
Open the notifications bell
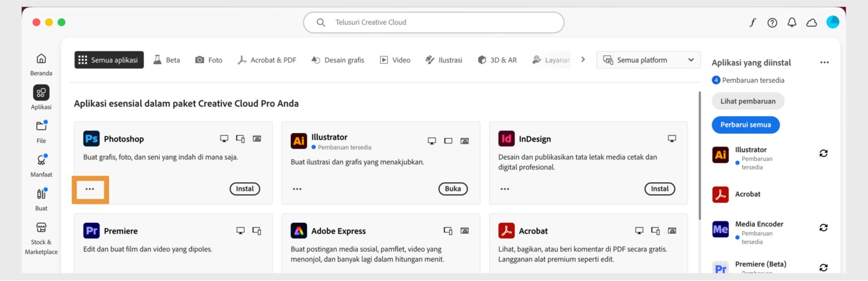coord(792,23)
